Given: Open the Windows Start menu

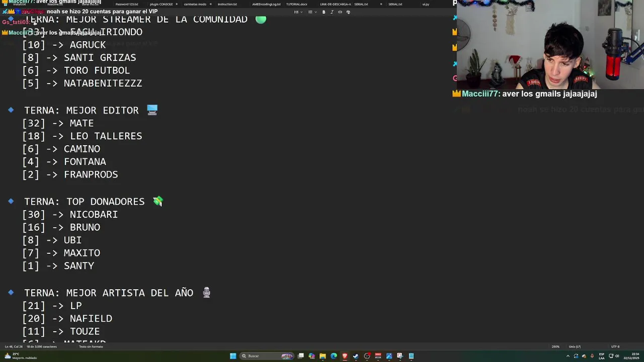Looking at the screenshot, I should (233, 356).
